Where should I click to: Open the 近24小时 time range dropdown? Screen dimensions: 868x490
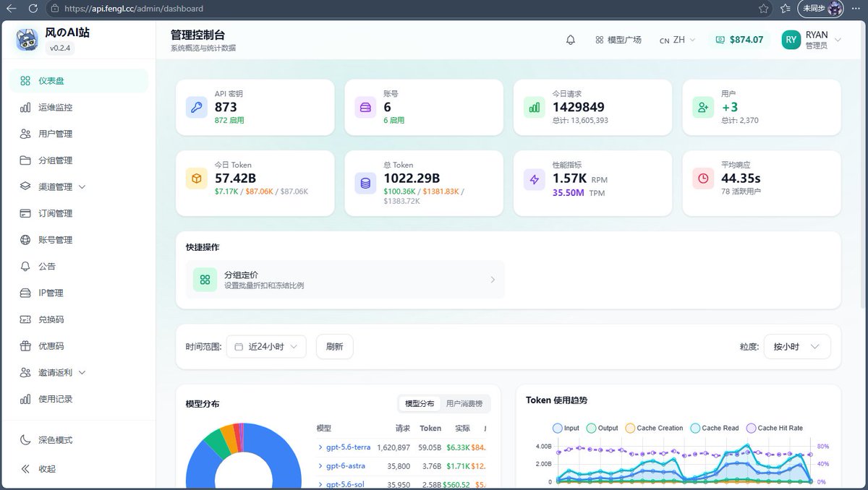pos(266,347)
